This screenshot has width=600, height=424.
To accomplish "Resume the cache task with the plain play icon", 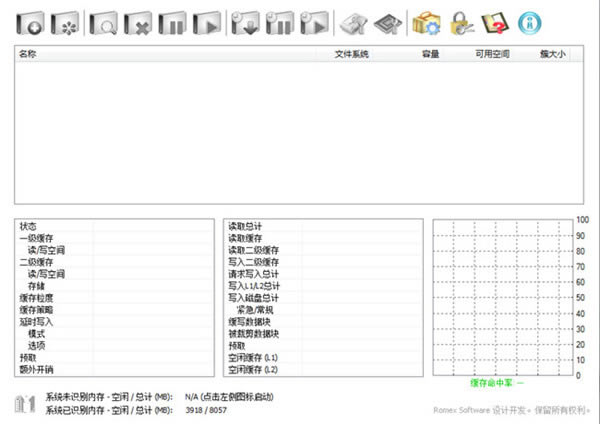I will [206, 20].
